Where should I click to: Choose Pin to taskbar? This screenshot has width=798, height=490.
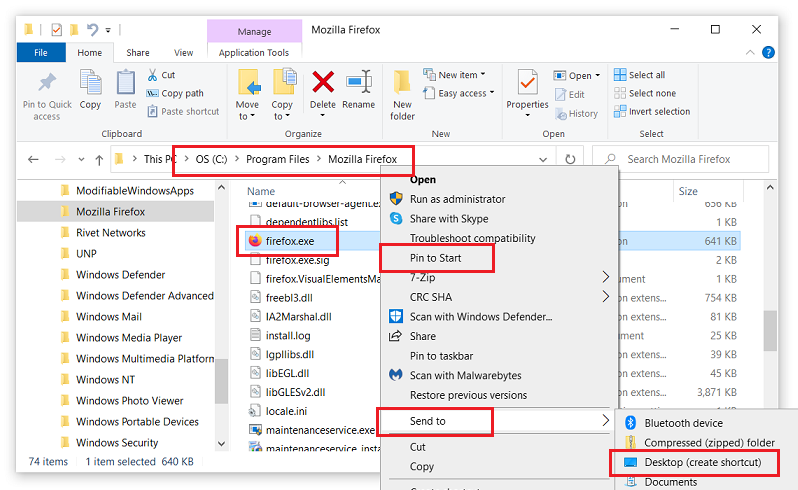(x=442, y=356)
